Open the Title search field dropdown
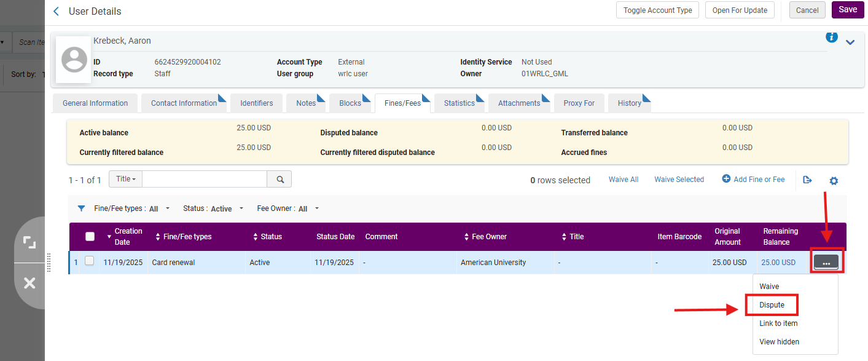 point(125,179)
